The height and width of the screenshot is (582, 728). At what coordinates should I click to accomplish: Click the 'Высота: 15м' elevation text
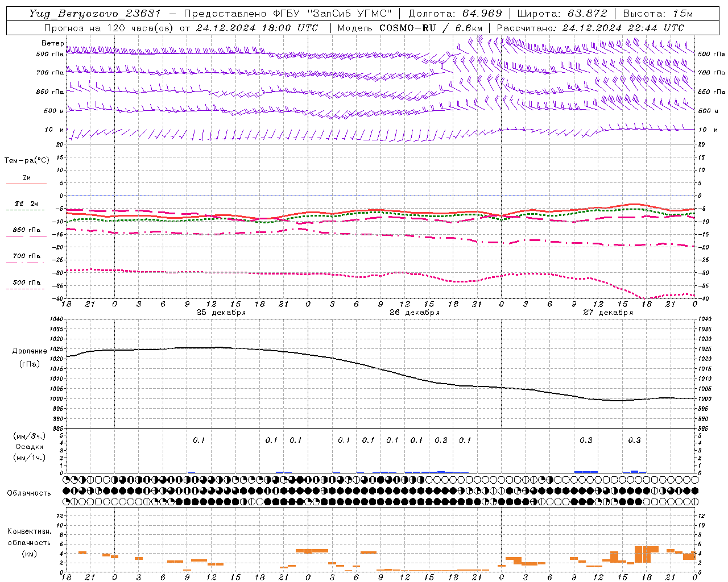tap(658, 14)
